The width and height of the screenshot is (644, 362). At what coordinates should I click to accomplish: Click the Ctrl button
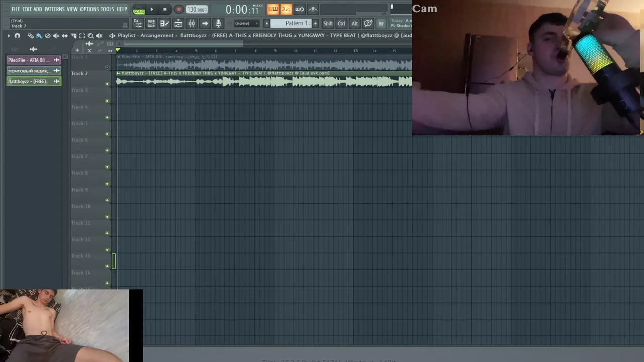341,23
